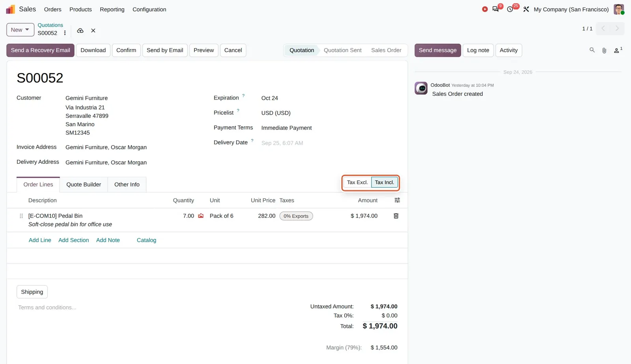Screen dimensions: 631x364
Task: Click the Pricelist help question mark
Action: (x=238, y=110)
